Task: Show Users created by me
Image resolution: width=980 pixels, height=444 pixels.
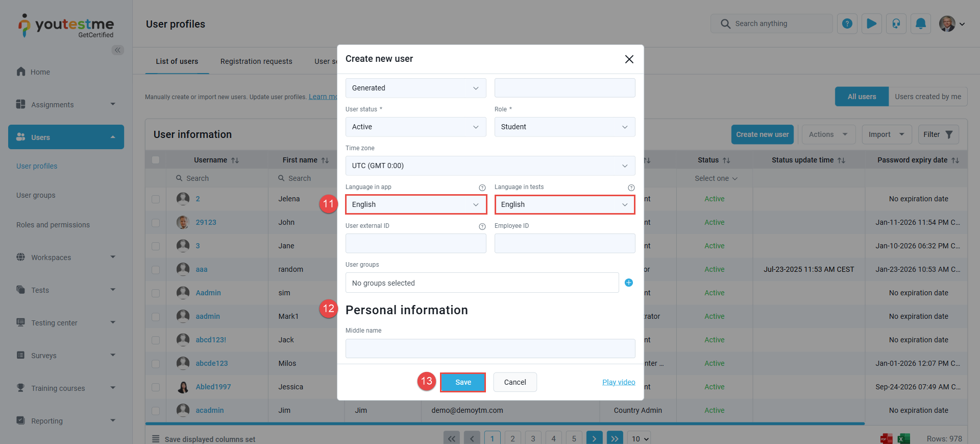Action: click(928, 97)
